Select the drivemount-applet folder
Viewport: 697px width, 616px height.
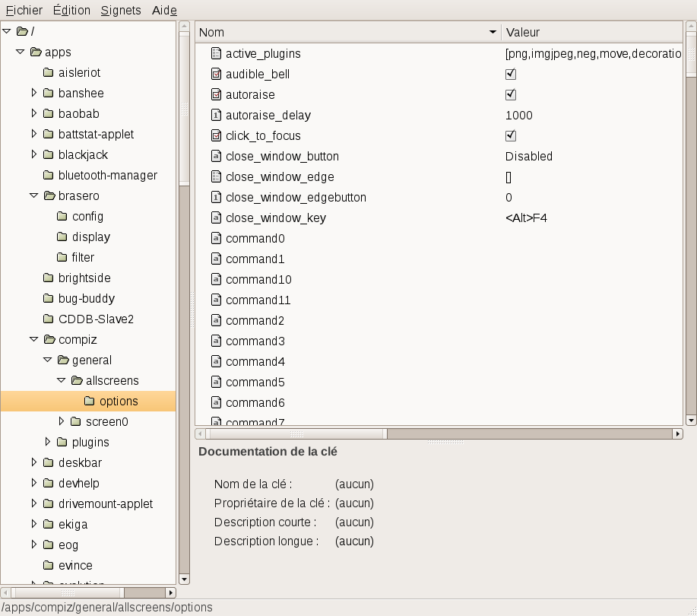106,503
